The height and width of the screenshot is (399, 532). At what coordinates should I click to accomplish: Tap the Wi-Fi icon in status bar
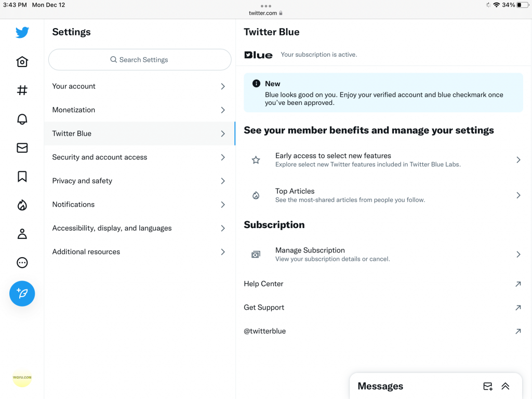(x=496, y=5)
